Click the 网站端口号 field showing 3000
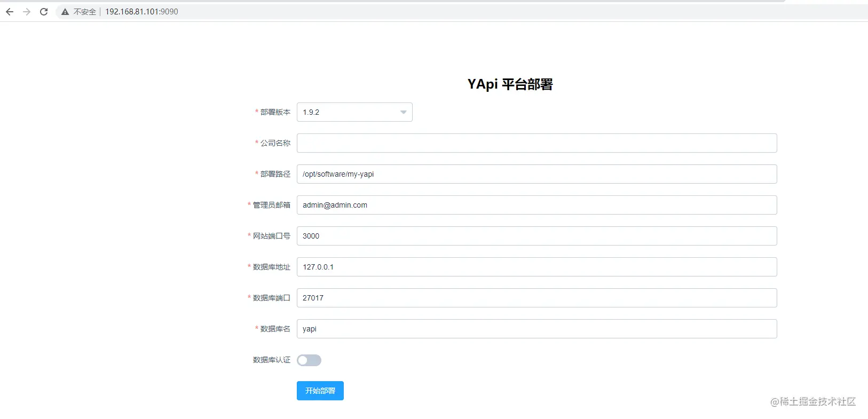 pyautogui.click(x=536, y=236)
